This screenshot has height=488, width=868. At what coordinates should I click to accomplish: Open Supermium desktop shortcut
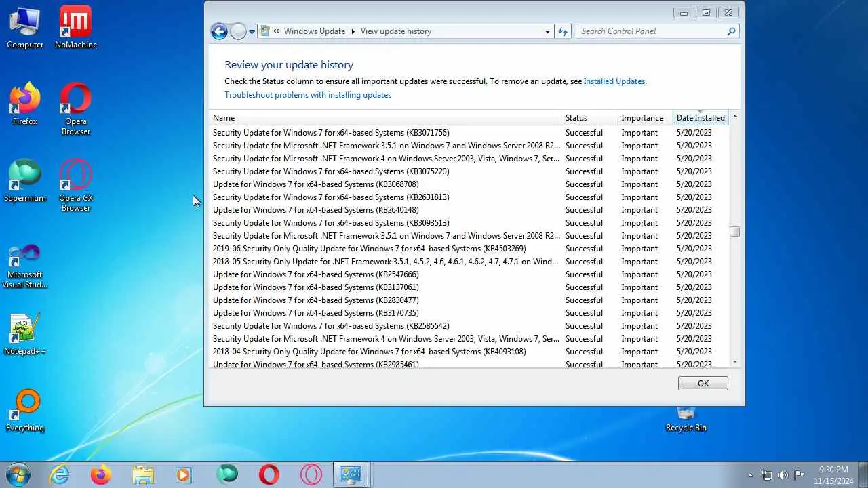(25, 180)
